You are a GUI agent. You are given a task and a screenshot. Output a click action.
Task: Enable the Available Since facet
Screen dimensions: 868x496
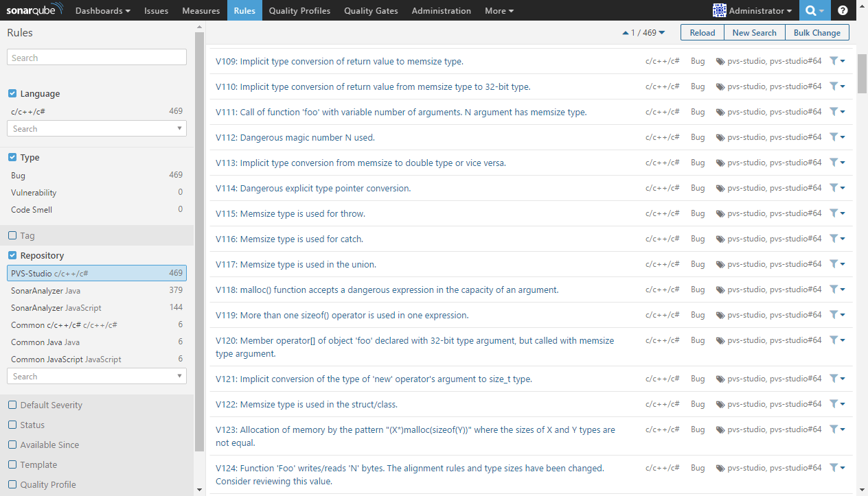click(x=12, y=445)
